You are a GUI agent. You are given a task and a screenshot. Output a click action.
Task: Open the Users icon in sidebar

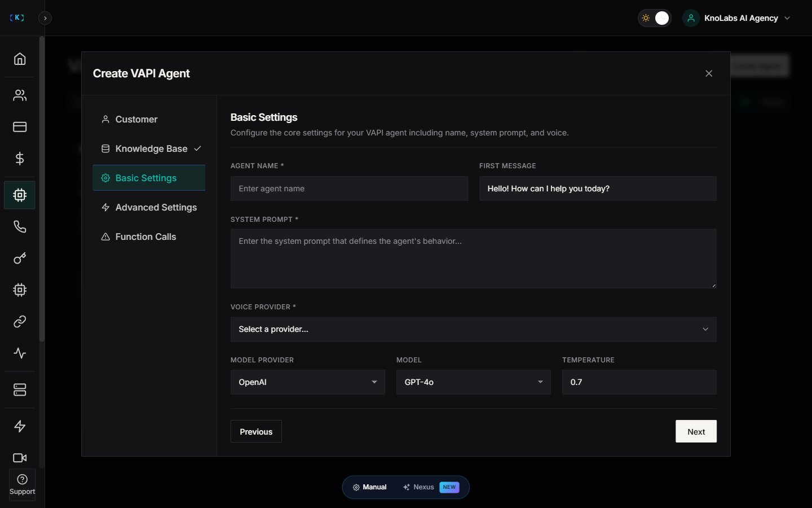[x=20, y=95]
